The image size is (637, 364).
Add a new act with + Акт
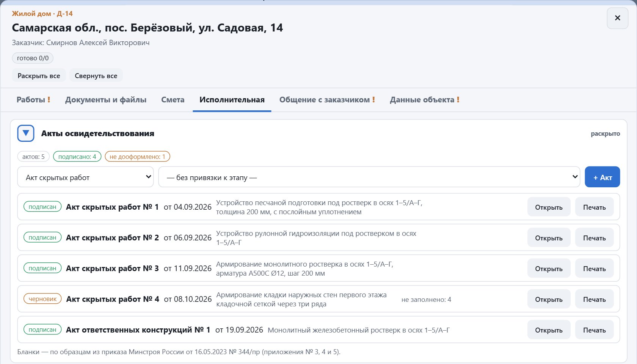(602, 177)
